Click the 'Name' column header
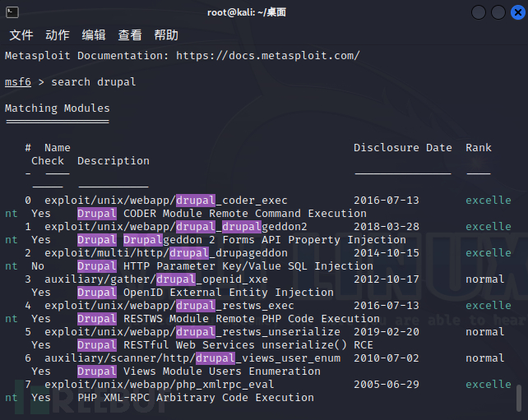Viewport: 528px width, 420px height. (58, 147)
